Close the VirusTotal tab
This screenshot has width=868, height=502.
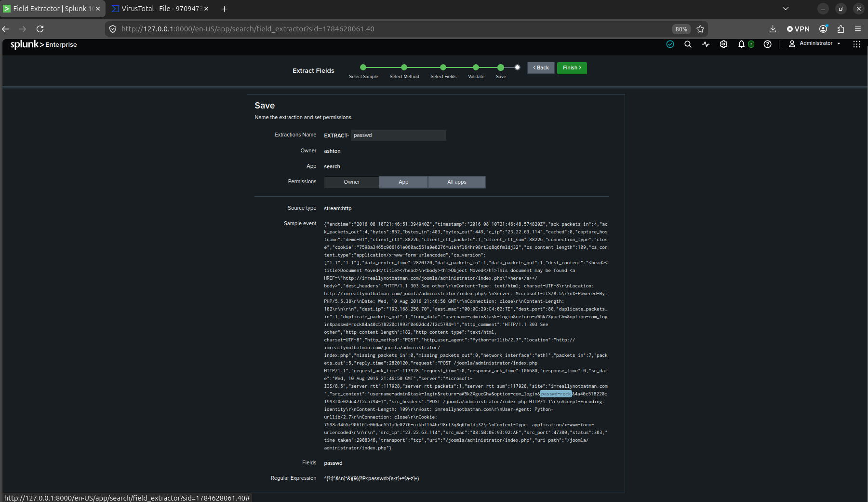206,9
